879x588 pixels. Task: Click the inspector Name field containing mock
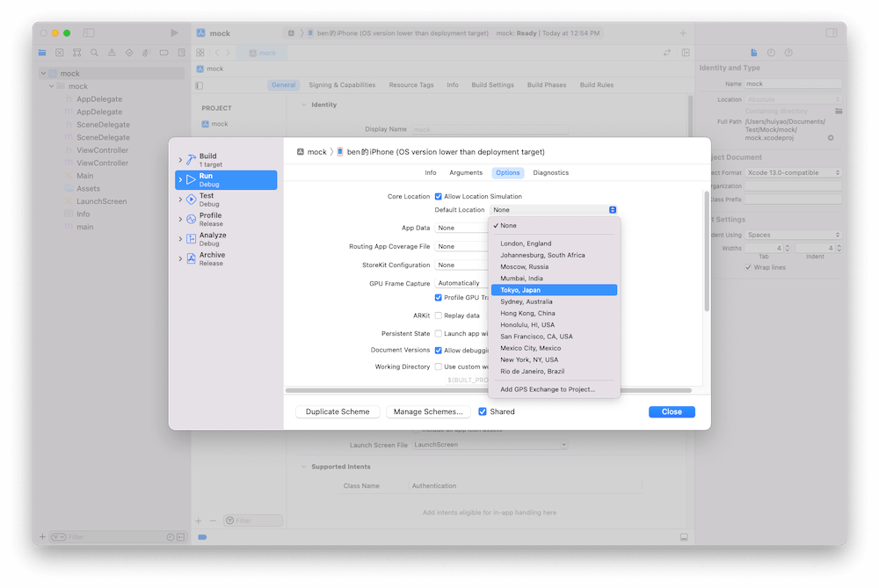[793, 83]
